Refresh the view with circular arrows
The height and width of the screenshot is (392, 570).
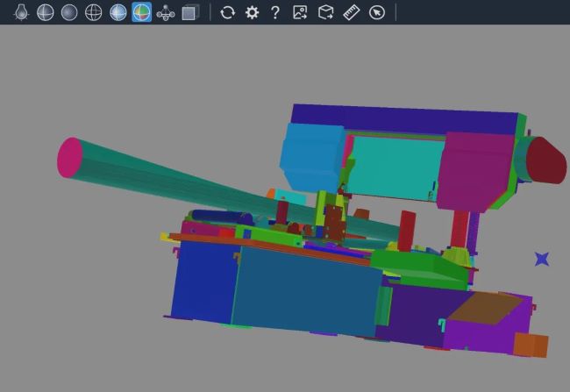tap(227, 12)
